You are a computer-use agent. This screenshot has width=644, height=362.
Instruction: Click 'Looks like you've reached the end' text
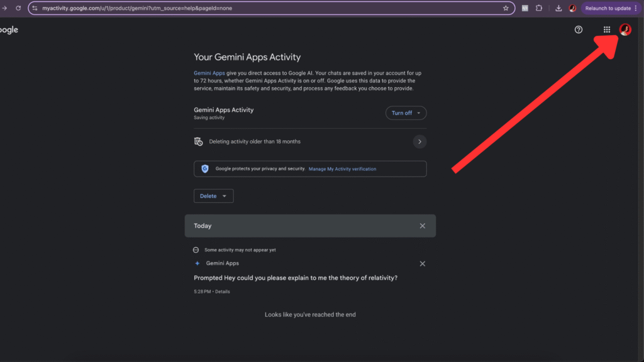pyautogui.click(x=310, y=315)
